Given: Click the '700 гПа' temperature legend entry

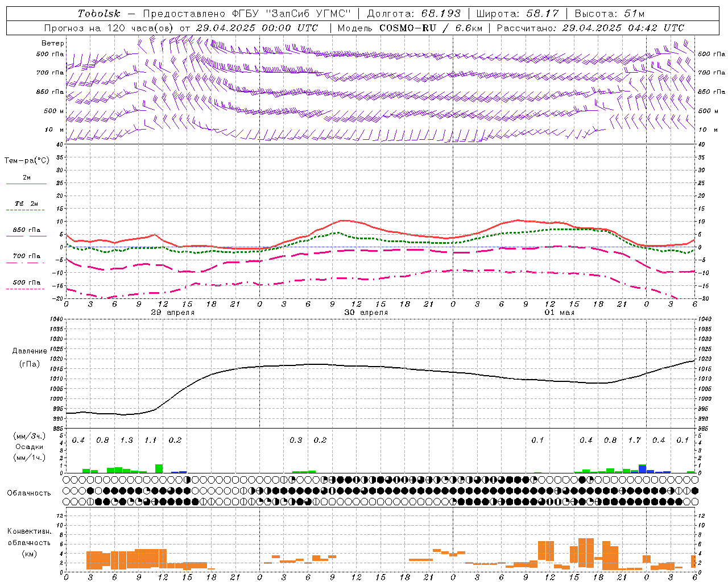Looking at the screenshot, I should pyautogui.click(x=27, y=256).
